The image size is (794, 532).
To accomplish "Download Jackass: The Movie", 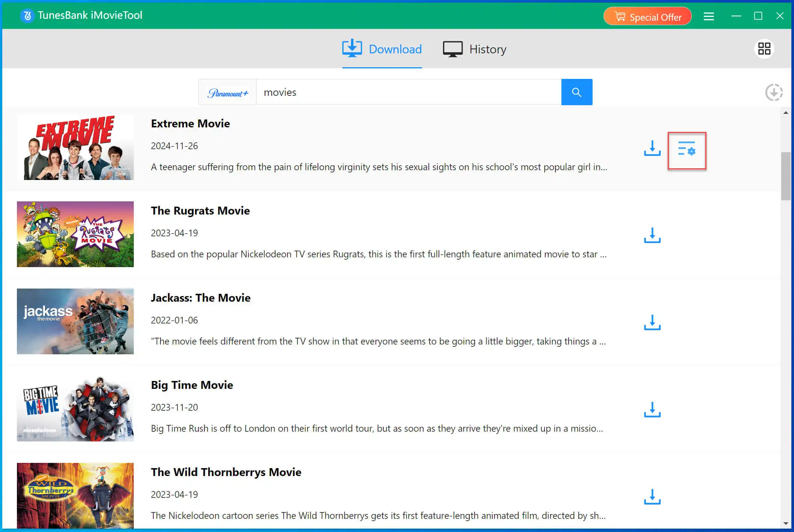I will pos(652,322).
